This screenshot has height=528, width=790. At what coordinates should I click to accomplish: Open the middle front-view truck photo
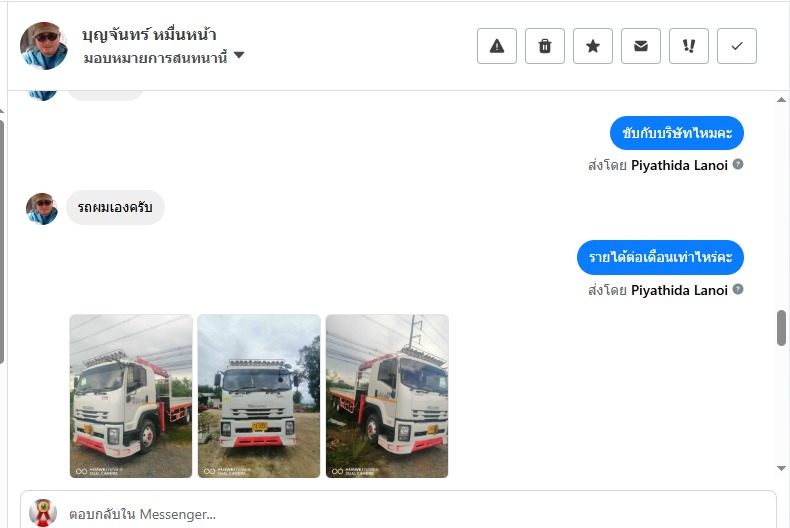259,396
